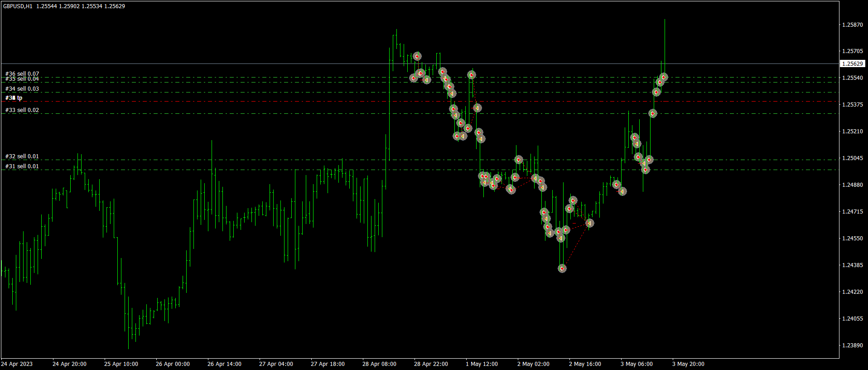Click the 1.24550 price axis label

tap(853, 239)
